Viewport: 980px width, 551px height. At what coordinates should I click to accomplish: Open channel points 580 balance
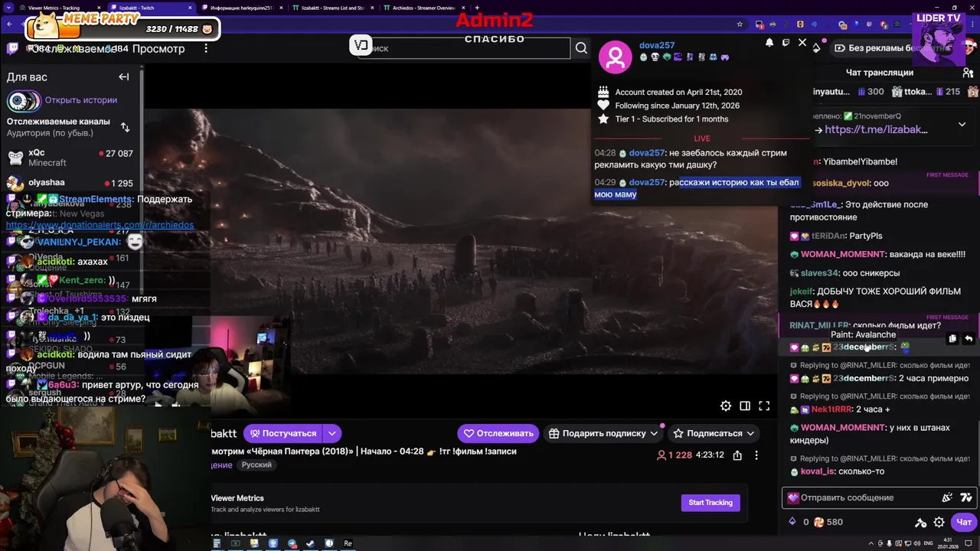pos(828,522)
